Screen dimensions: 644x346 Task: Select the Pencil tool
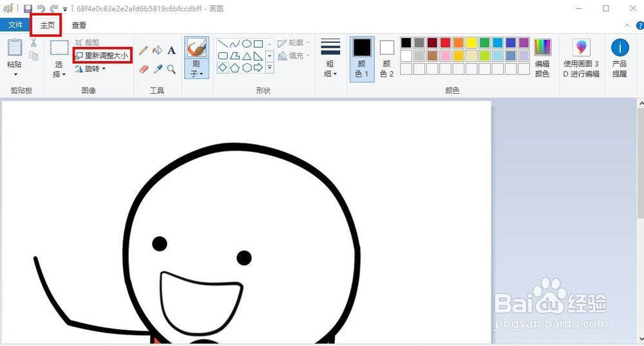pyautogui.click(x=144, y=50)
